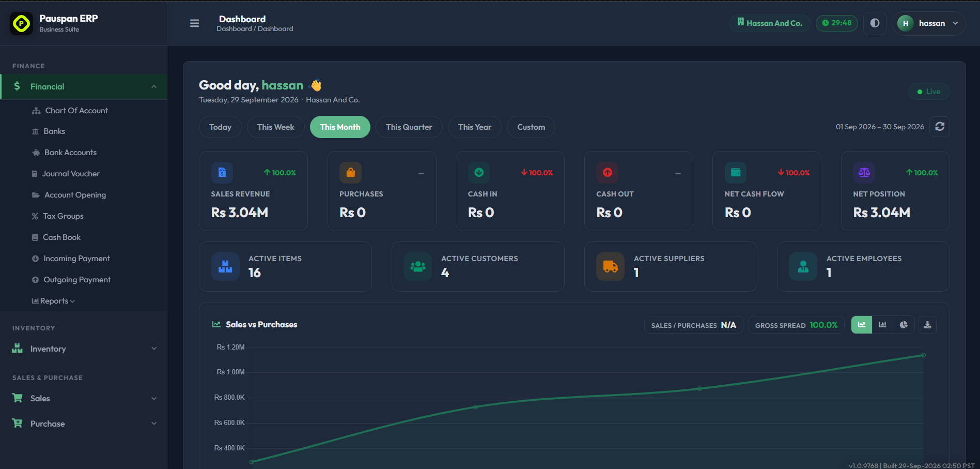
Task: Select the This Quarter period tab
Action: pos(409,127)
